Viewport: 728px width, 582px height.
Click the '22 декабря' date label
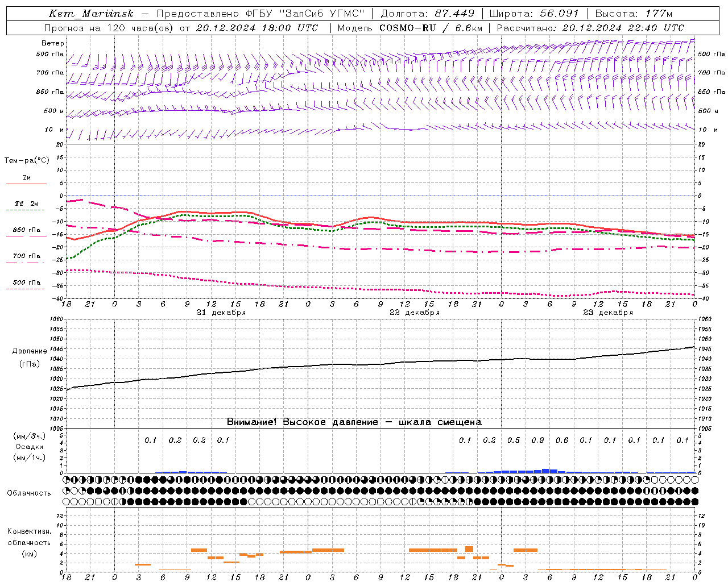tap(414, 313)
